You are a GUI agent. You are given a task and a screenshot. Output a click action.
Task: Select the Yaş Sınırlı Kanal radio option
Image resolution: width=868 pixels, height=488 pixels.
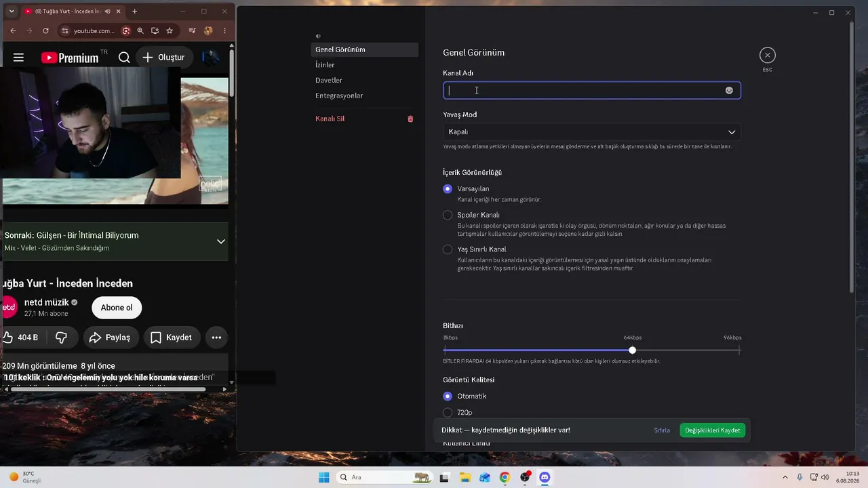point(448,249)
